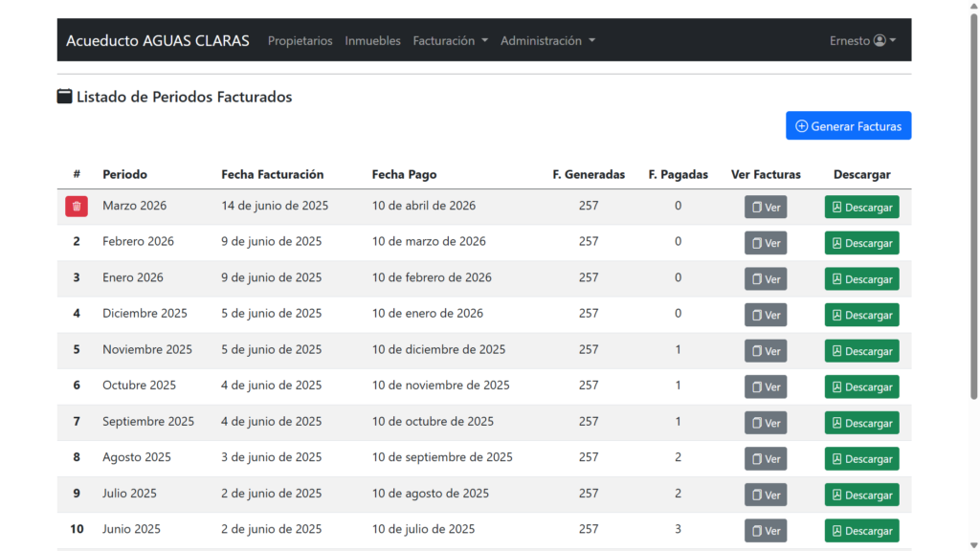Open the Acueducto AGUAS CLARAS home link

click(x=158, y=41)
